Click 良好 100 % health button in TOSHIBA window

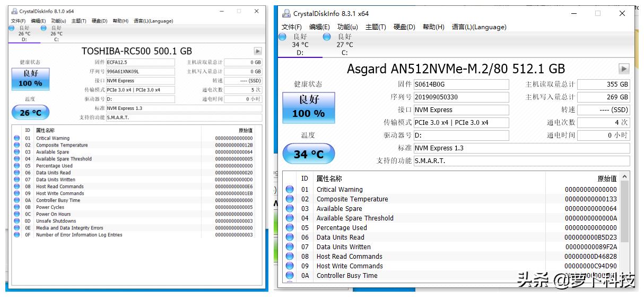pyautogui.click(x=30, y=79)
